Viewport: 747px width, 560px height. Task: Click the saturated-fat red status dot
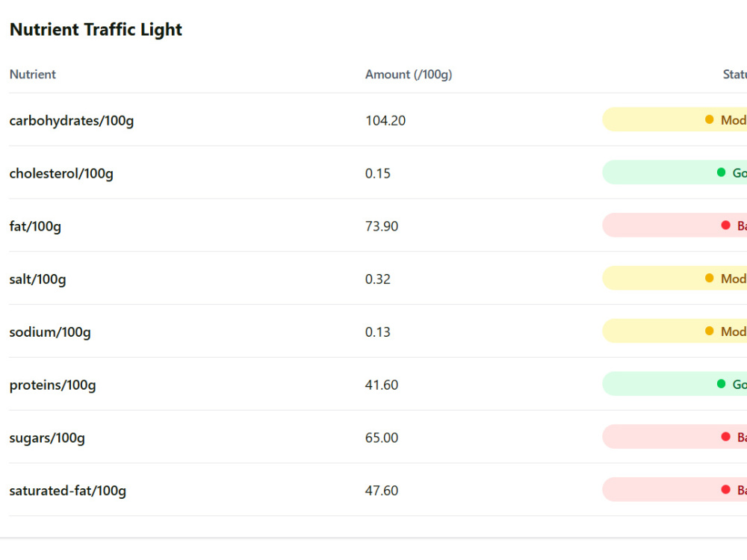point(726,490)
